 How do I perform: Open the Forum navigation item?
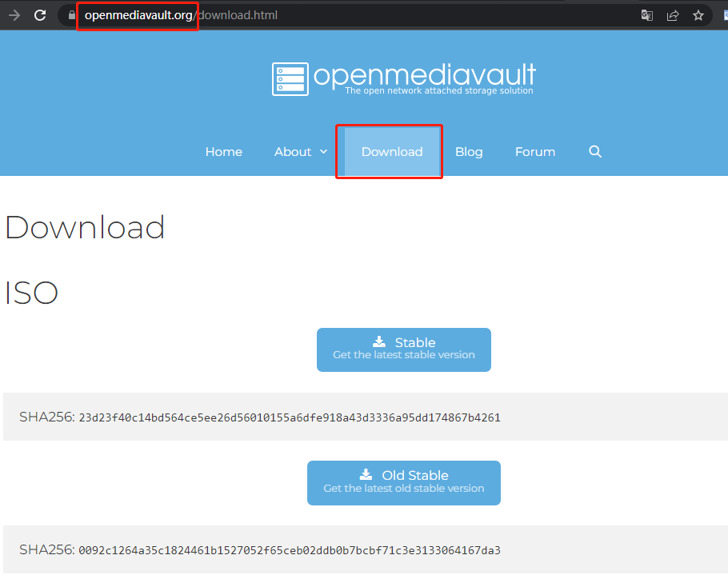click(534, 151)
